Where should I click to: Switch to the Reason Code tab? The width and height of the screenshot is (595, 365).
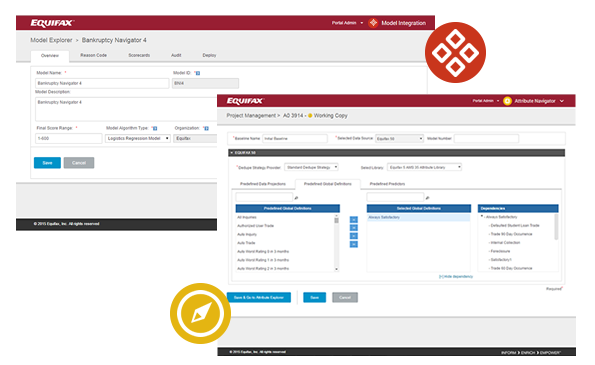[x=93, y=55]
